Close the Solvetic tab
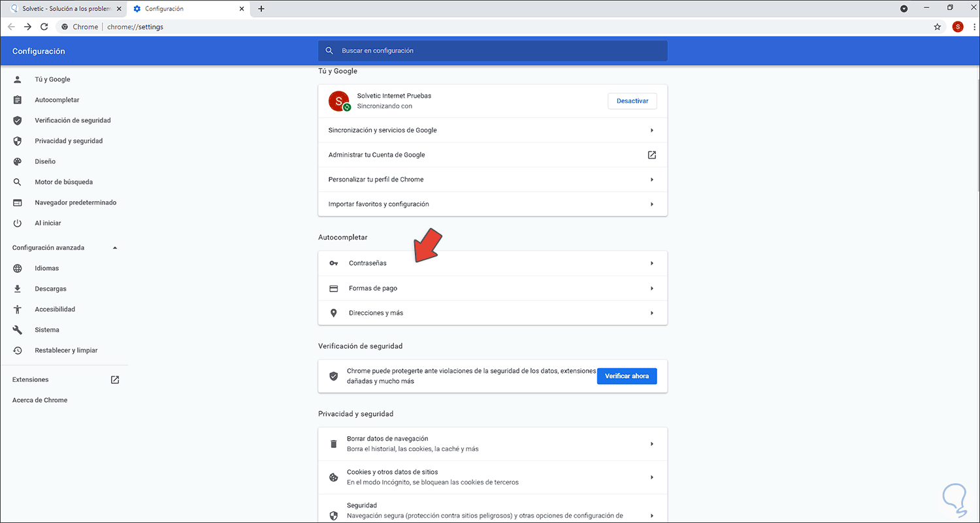Viewport: 980px width, 523px height. pos(119,8)
